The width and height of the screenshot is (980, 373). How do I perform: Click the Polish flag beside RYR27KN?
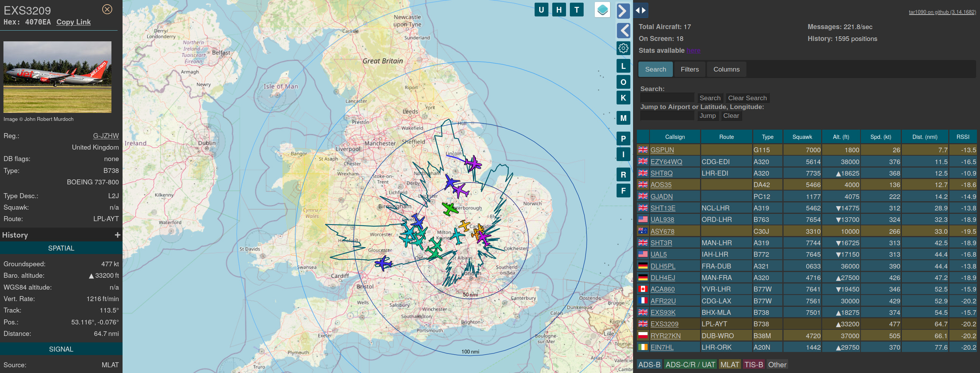point(643,335)
